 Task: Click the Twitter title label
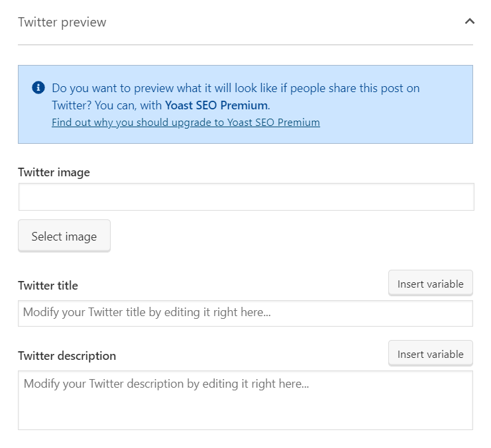(48, 286)
